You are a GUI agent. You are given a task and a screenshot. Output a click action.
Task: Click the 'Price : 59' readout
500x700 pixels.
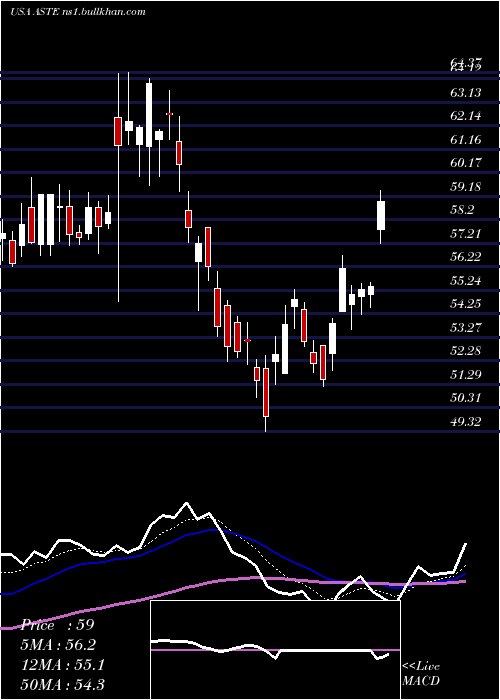tap(57, 625)
